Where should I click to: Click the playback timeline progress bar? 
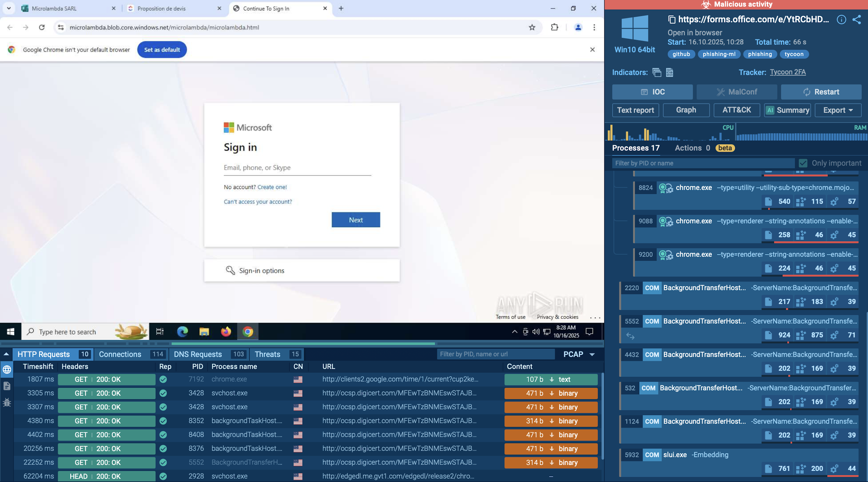[x=302, y=343]
